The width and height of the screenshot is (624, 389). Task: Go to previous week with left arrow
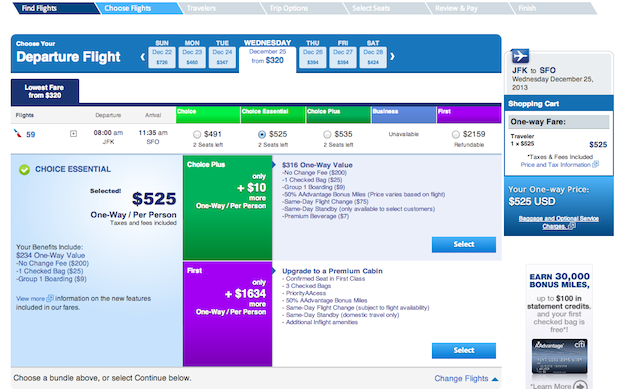[142, 57]
